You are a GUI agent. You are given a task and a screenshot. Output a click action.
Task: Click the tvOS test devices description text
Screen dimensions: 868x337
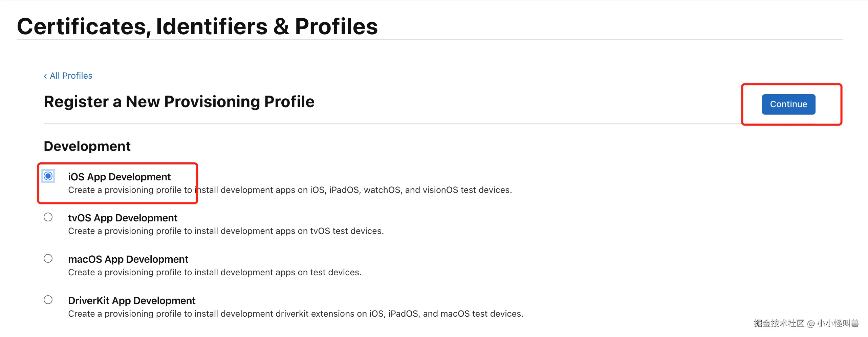[226, 231]
